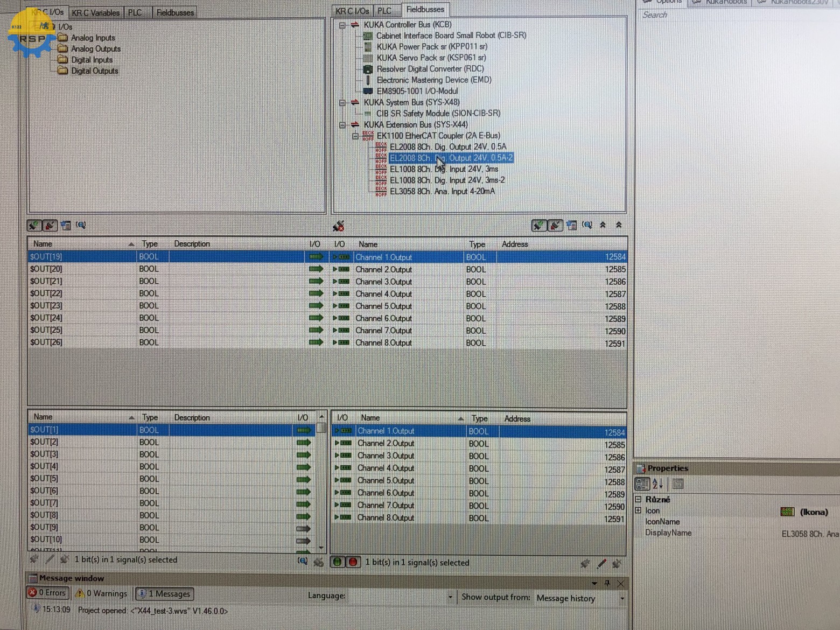This screenshot has width=840, height=630.
Task: Click the list view icon in the upper right mapping toolbar
Action: tap(571, 225)
